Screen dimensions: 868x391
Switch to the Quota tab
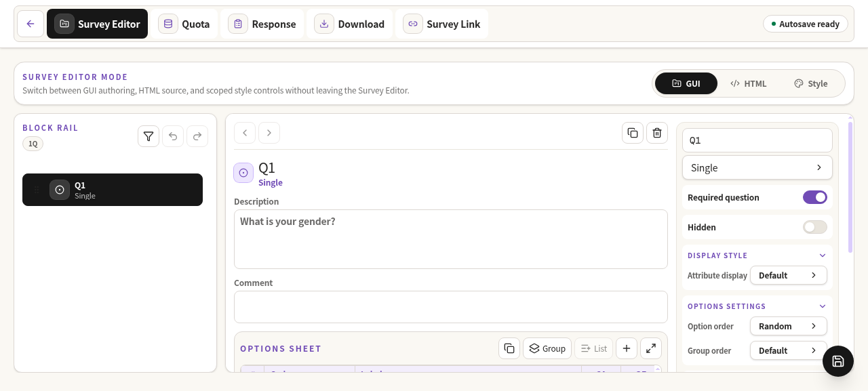tap(184, 24)
